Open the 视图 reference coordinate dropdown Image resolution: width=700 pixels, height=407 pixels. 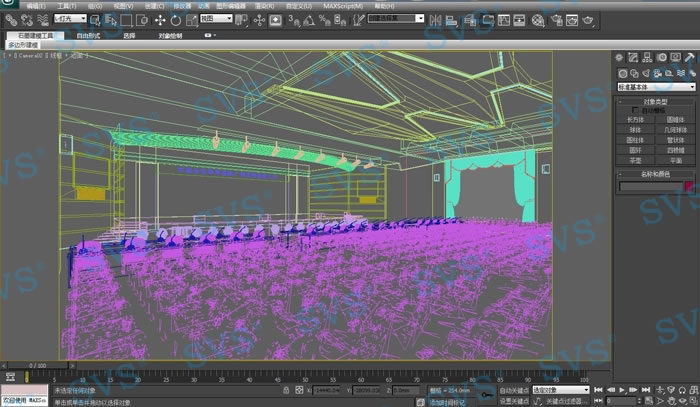click(215, 19)
